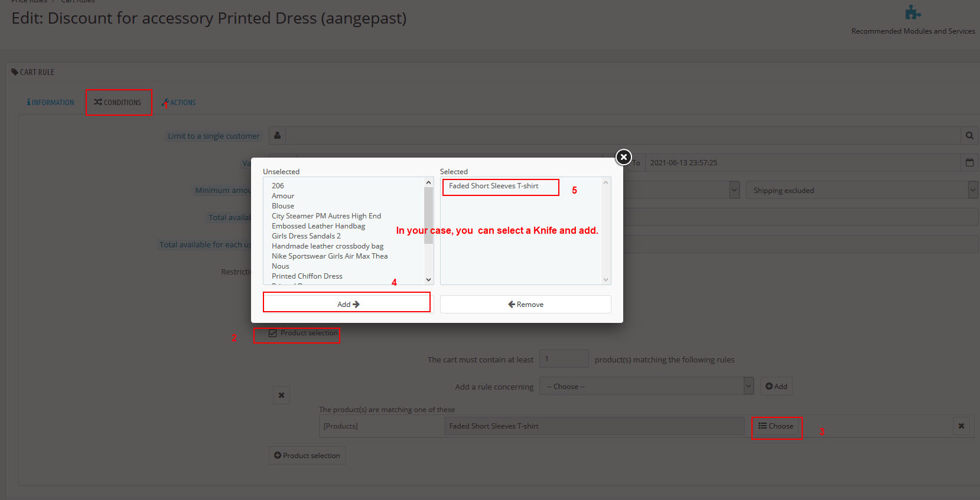Click the Unselected list scrollbar thumb
The width and height of the screenshot is (980, 500).
pyautogui.click(x=429, y=215)
